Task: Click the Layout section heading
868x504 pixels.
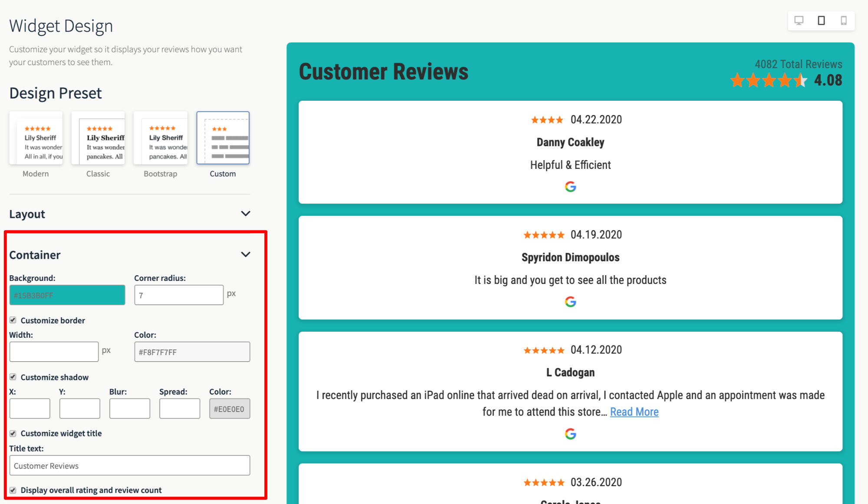Action: pyautogui.click(x=27, y=214)
